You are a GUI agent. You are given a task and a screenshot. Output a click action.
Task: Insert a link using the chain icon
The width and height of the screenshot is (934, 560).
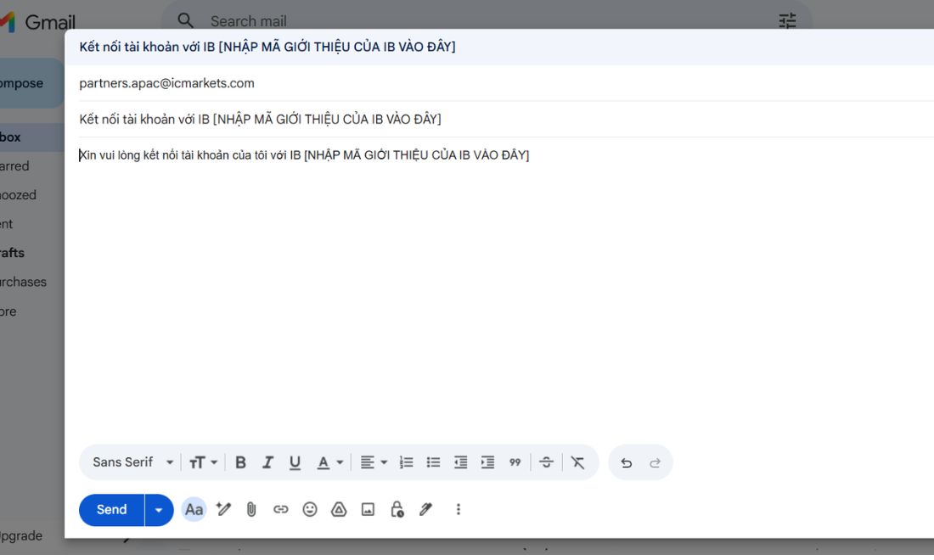tap(280, 509)
